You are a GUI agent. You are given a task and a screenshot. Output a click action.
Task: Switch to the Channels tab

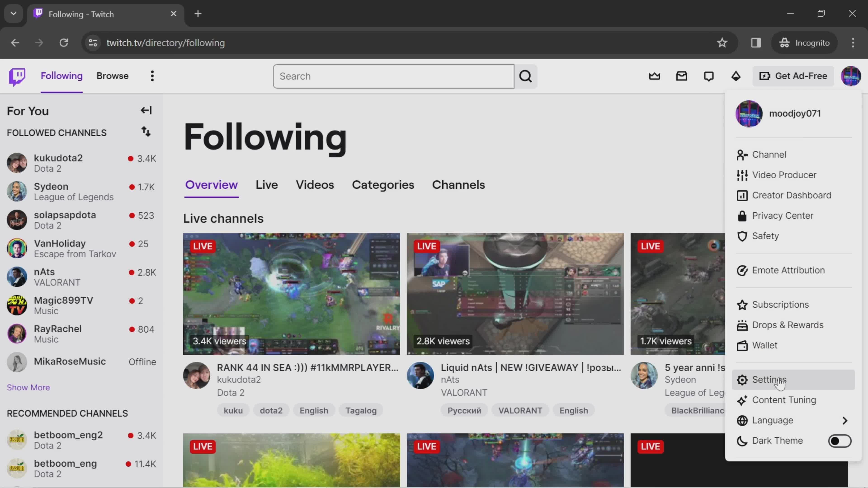click(458, 185)
